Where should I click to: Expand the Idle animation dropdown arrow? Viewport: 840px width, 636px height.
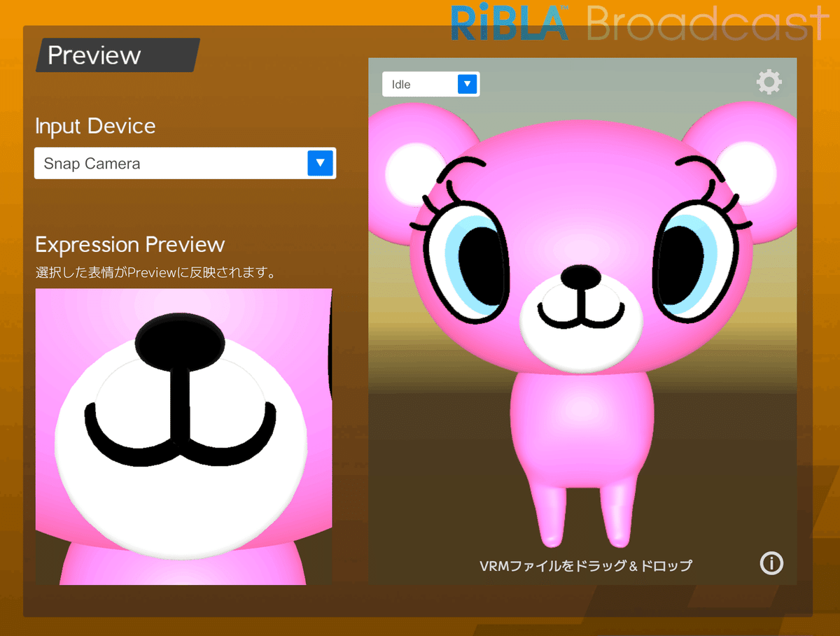point(467,84)
